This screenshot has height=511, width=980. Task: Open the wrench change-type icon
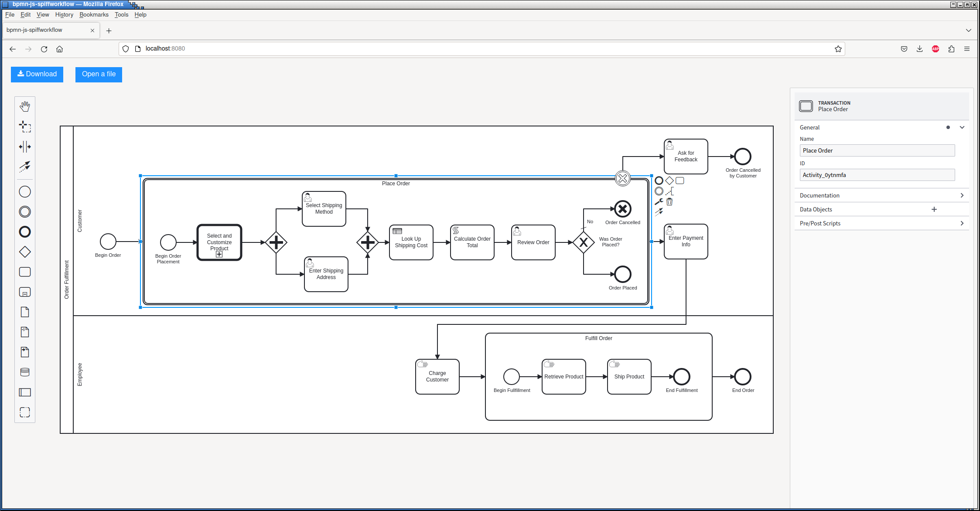pos(659,202)
